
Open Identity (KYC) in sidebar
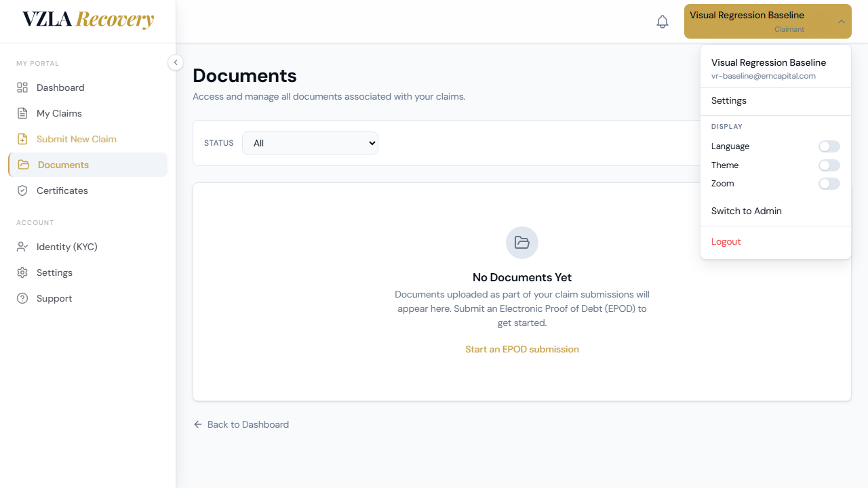click(87, 247)
